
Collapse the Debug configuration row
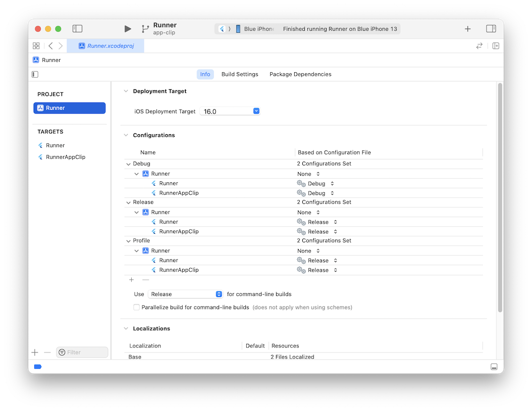[128, 164]
